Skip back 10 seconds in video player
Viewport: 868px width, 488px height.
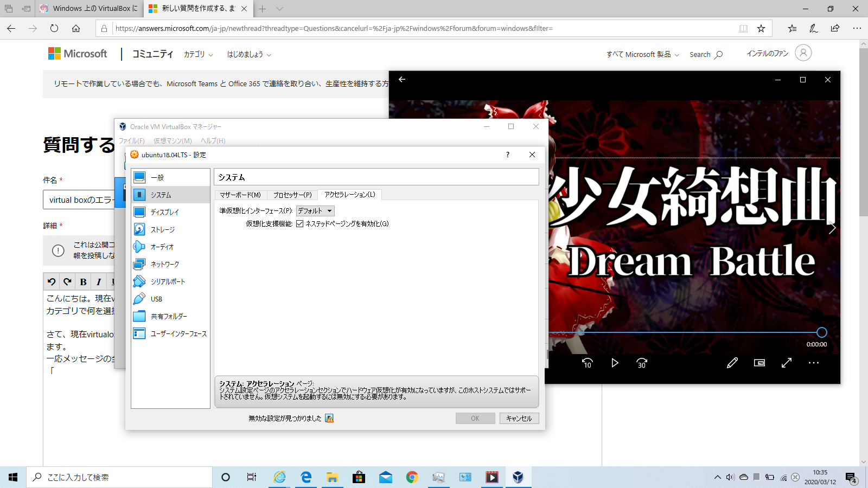pos(588,363)
